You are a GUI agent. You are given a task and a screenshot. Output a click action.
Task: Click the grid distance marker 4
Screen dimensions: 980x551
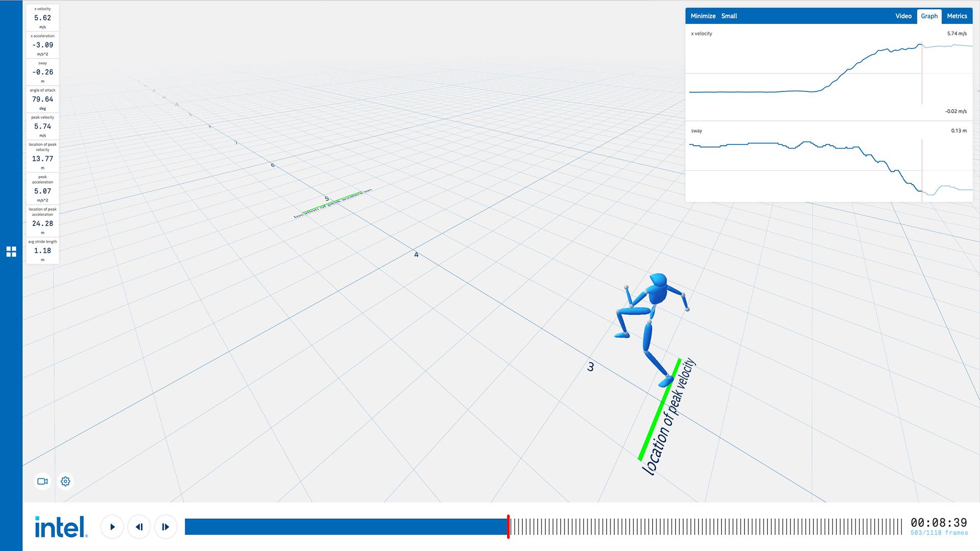[416, 255]
